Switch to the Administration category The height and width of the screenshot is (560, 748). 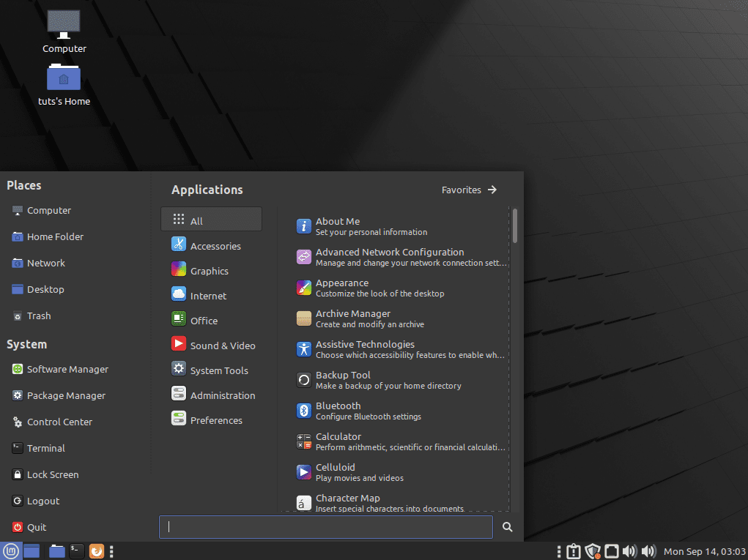tap(221, 395)
